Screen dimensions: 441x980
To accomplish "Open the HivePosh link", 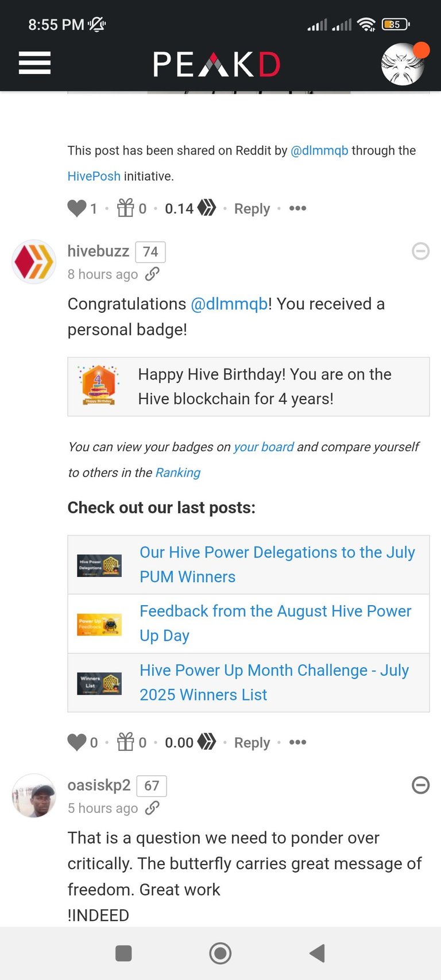I will (94, 176).
